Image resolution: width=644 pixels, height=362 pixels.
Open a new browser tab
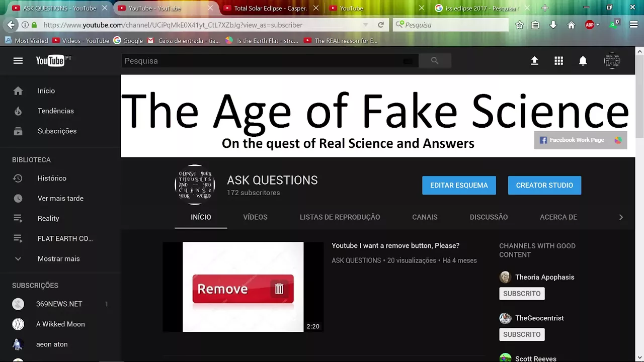pyautogui.click(x=545, y=8)
